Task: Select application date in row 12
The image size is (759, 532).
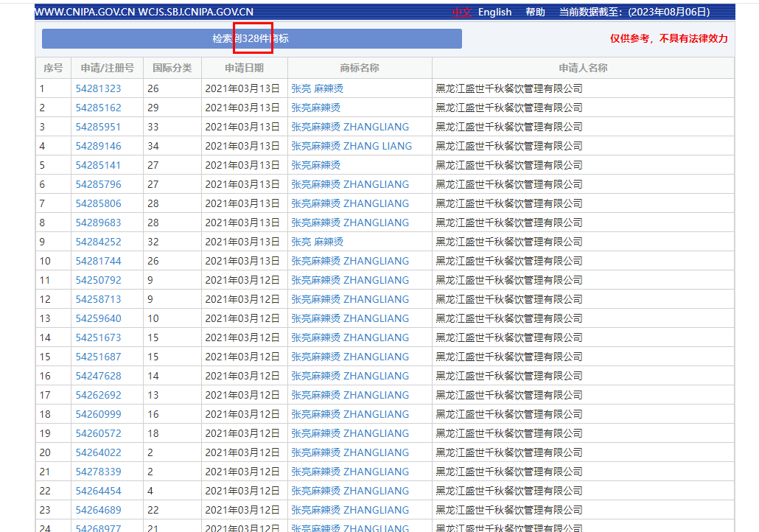Action: pos(242,299)
